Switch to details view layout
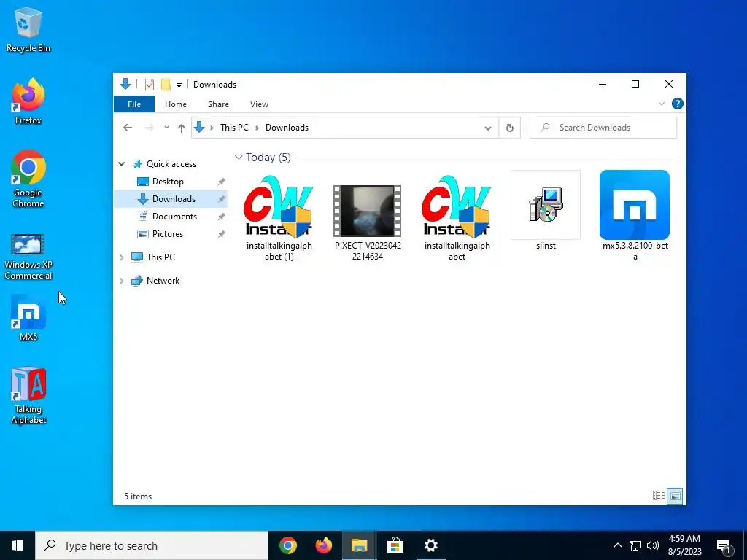The height and width of the screenshot is (560, 747). (659, 496)
